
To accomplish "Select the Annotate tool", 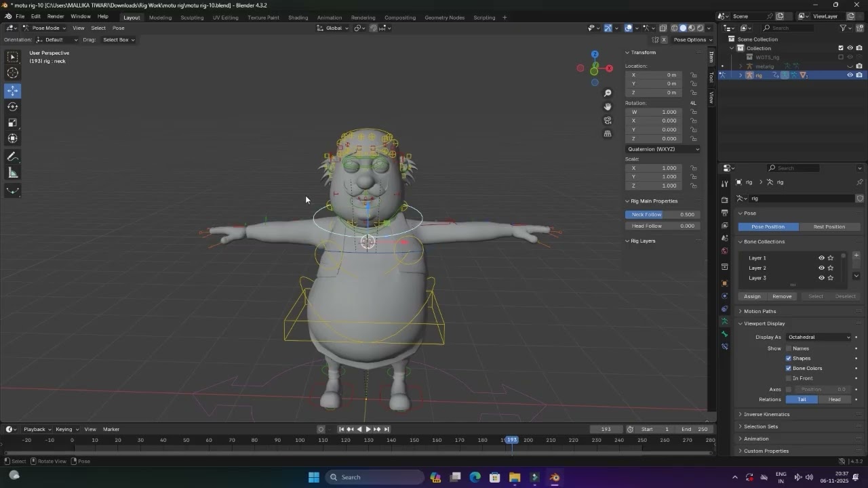I will 13,157.
